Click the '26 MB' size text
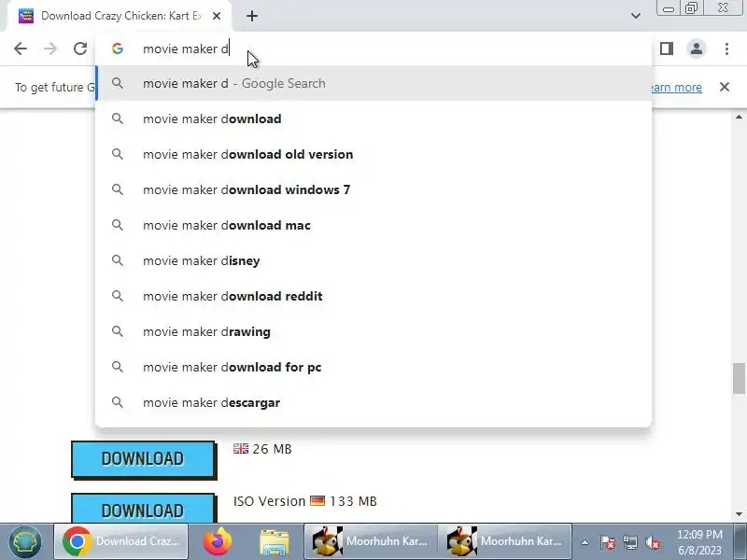 pyautogui.click(x=272, y=449)
